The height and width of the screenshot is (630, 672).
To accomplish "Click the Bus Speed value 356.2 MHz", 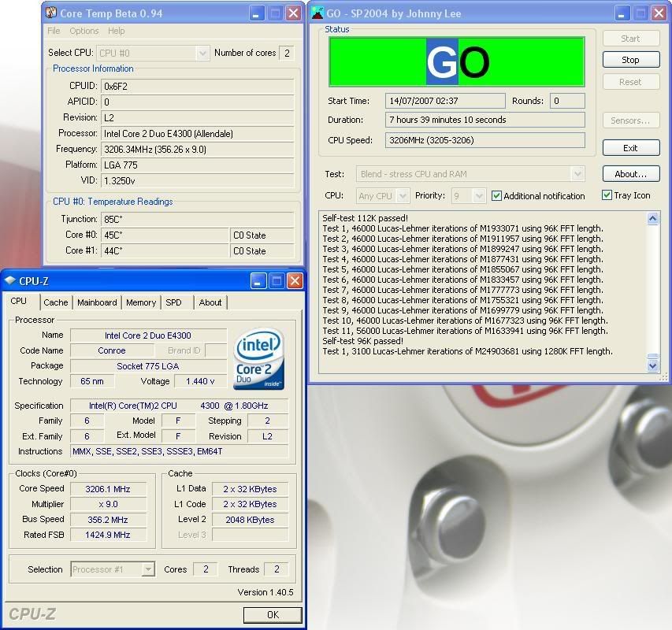I will [x=108, y=520].
